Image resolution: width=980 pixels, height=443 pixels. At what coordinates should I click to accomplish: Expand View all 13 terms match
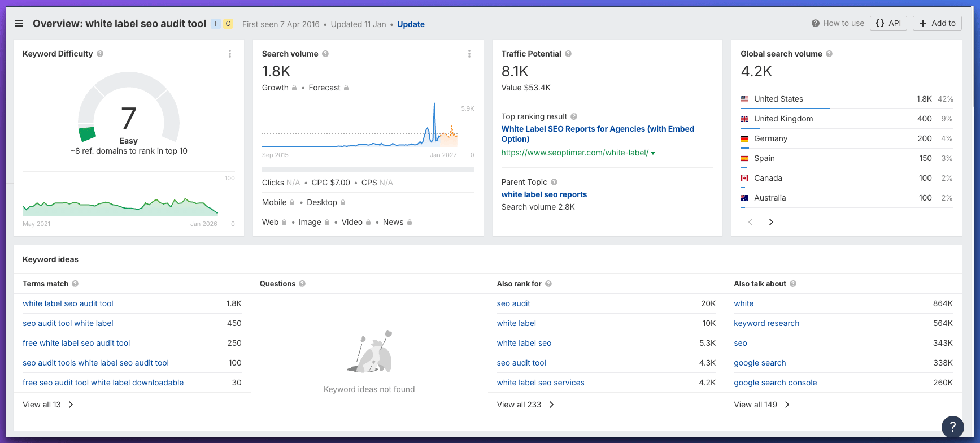pyautogui.click(x=48, y=405)
